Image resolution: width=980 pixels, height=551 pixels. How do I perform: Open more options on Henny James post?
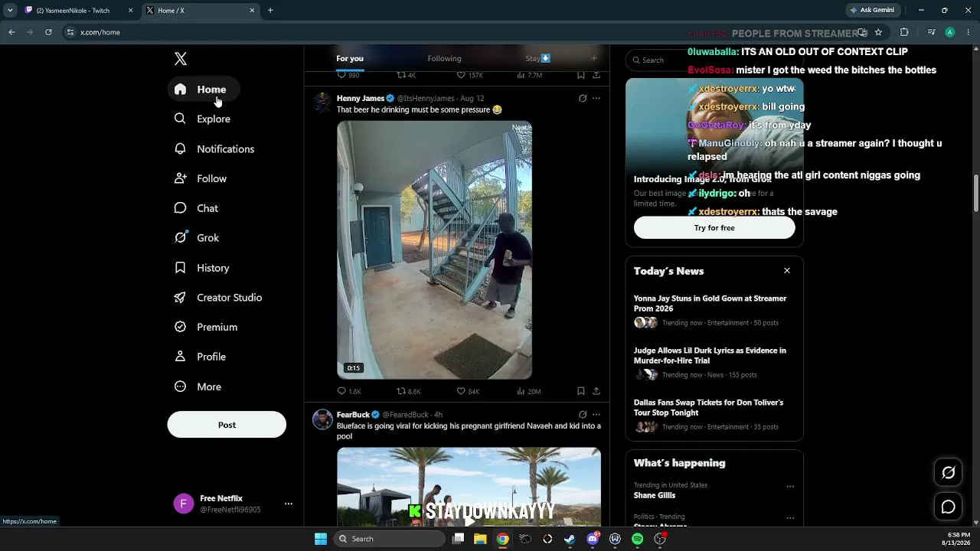pyautogui.click(x=596, y=98)
